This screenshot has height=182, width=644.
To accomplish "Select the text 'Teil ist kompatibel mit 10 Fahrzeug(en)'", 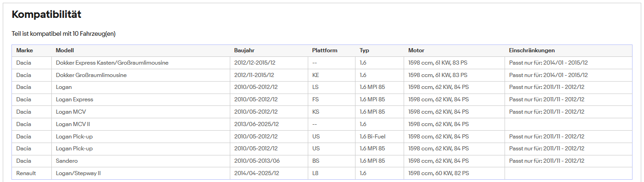I will pyautogui.click(x=64, y=34).
